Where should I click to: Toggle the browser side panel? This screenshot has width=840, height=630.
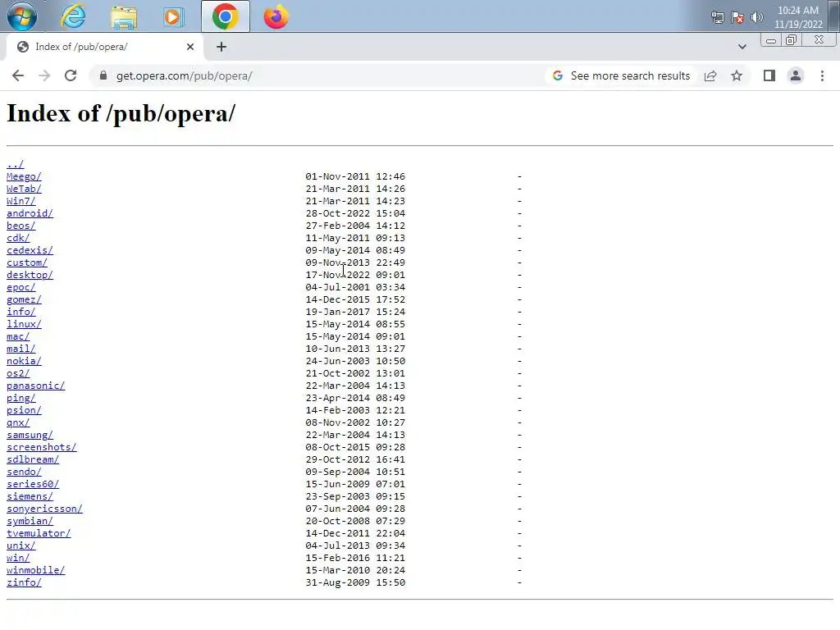point(769,76)
